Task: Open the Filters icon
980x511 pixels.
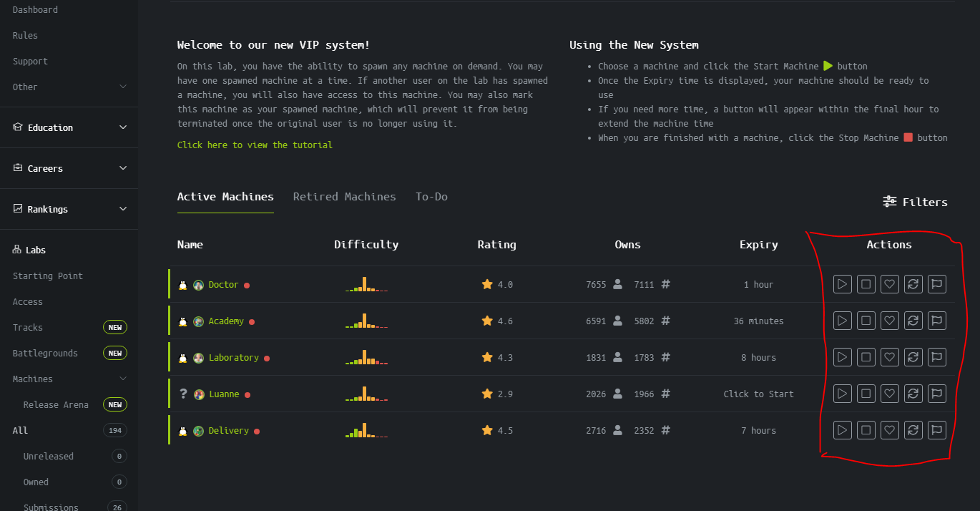Action: pos(890,202)
